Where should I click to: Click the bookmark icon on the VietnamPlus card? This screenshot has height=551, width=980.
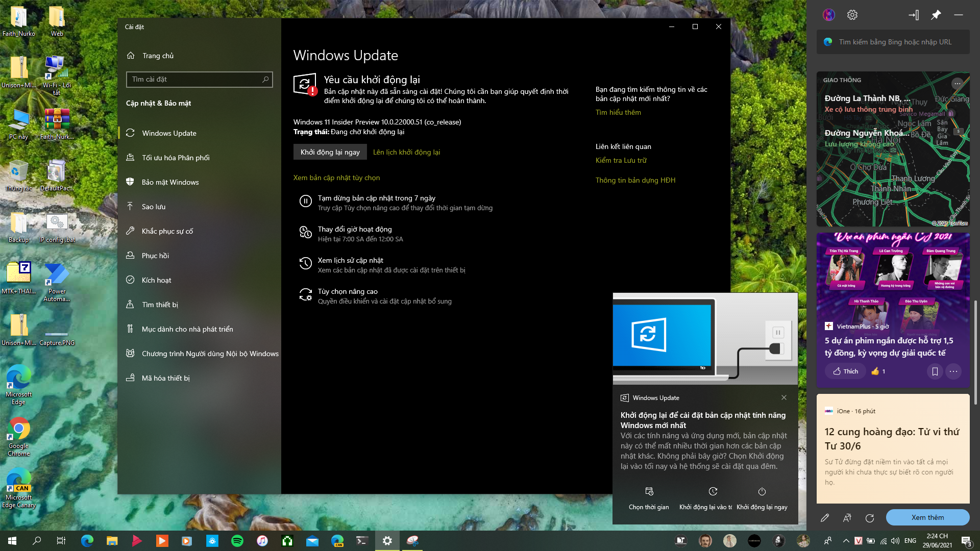click(935, 371)
